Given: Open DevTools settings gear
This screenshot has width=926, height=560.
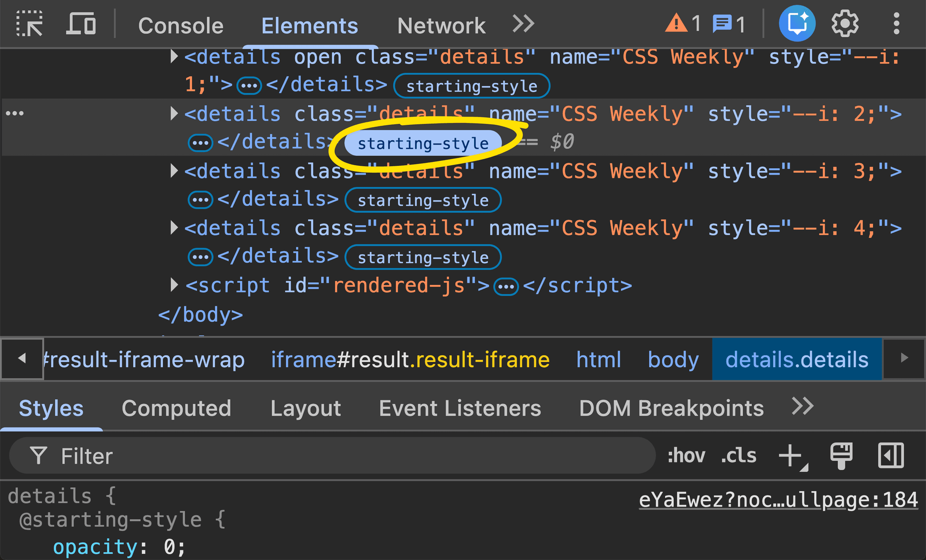Looking at the screenshot, I should coord(844,23).
